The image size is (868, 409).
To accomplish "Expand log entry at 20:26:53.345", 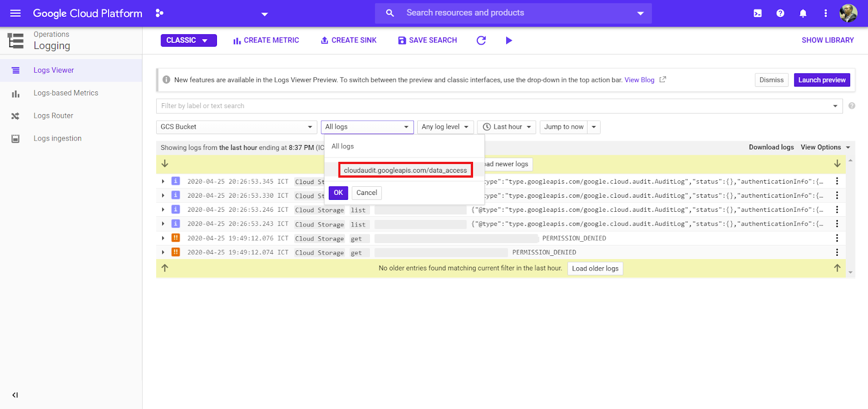I will (x=163, y=181).
